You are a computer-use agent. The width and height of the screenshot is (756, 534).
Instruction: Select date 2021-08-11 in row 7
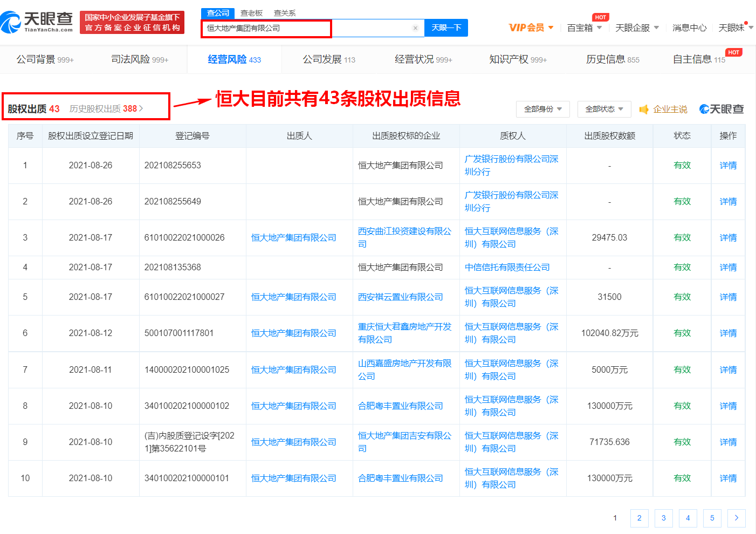pyautogui.click(x=91, y=370)
